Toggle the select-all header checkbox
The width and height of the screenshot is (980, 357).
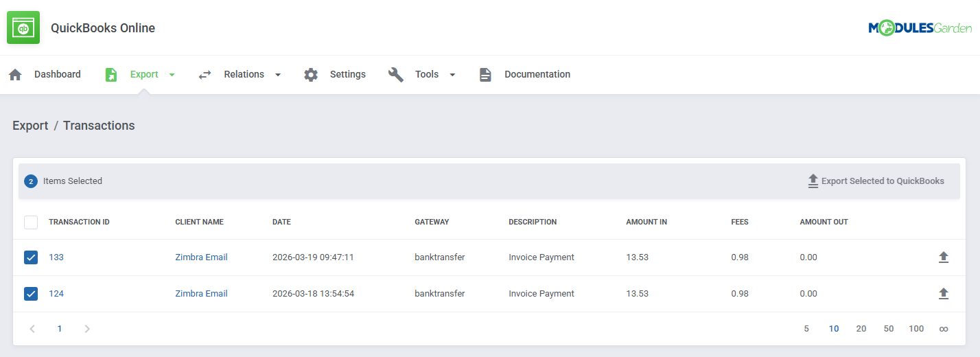[x=31, y=222]
